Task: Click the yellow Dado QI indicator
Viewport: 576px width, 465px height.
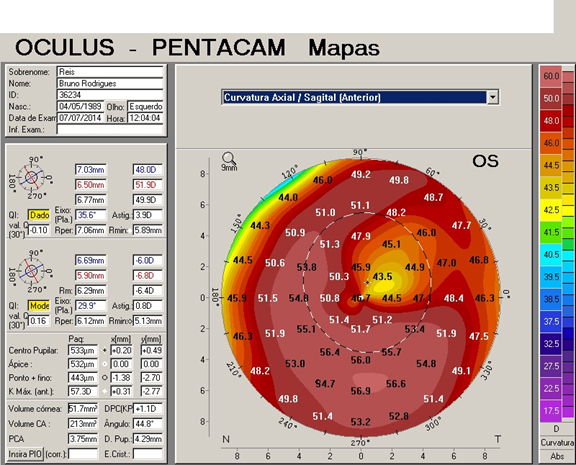Action: (39, 215)
